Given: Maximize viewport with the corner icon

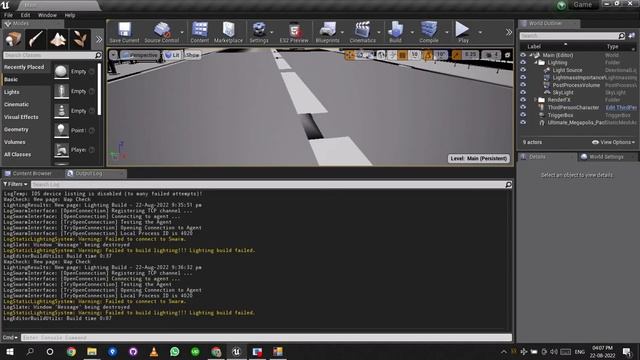Looking at the screenshot, I should coord(507,55).
